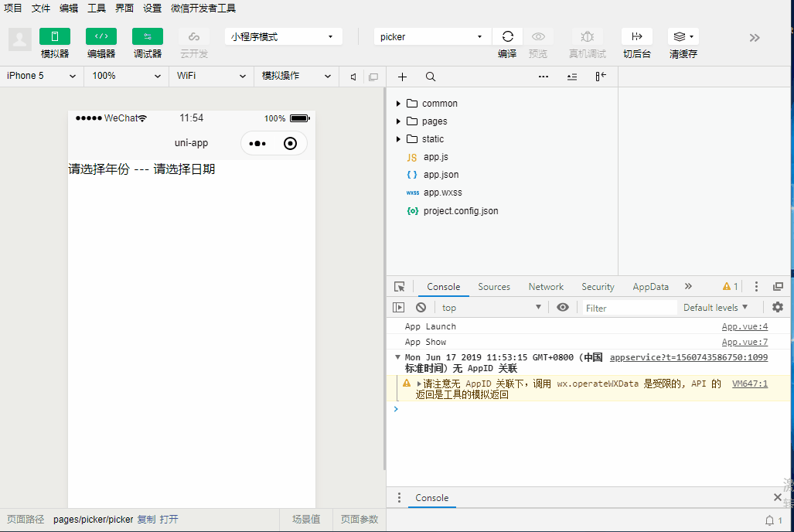Click the clear console icon
794x532 pixels.
pos(421,308)
